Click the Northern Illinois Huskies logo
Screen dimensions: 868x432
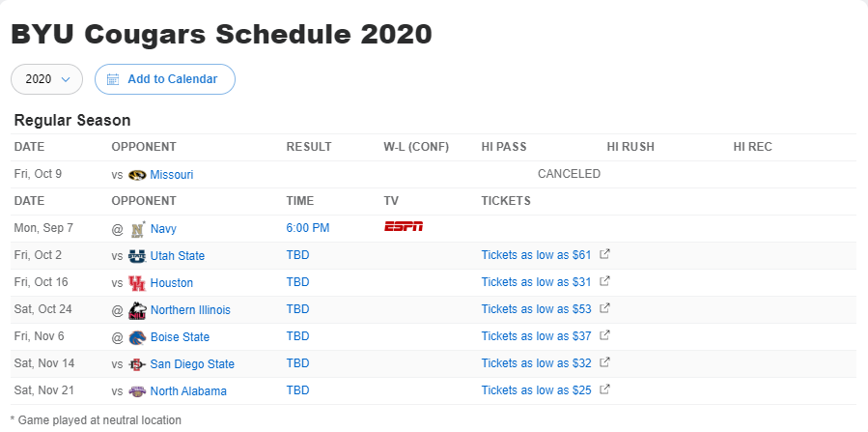click(x=137, y=310)
